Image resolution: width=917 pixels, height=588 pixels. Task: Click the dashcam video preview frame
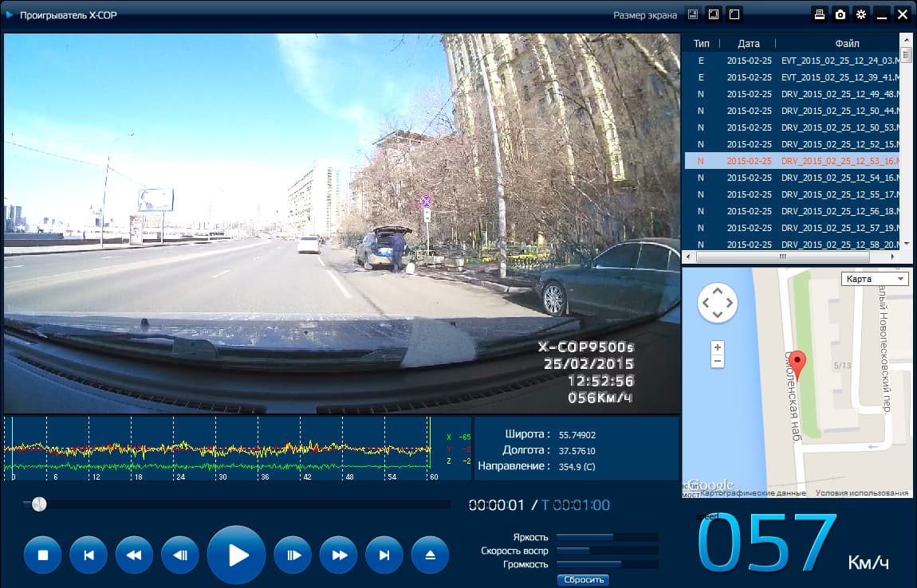click(342, 223)
